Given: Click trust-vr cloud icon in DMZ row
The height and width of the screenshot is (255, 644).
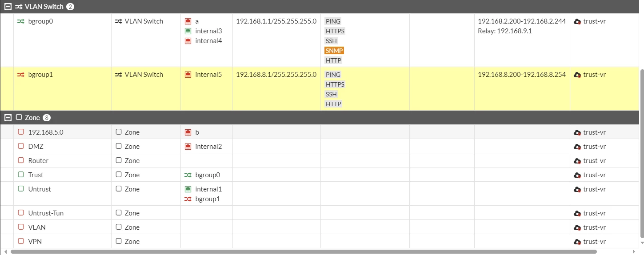Looking at the screenshot, I should pos(577,147).
